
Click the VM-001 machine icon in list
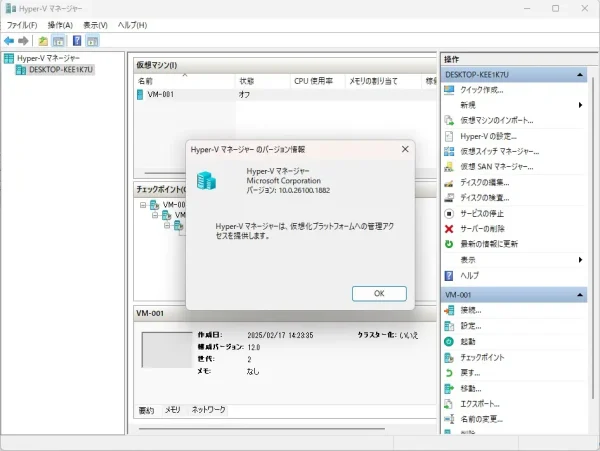[140, 94]
